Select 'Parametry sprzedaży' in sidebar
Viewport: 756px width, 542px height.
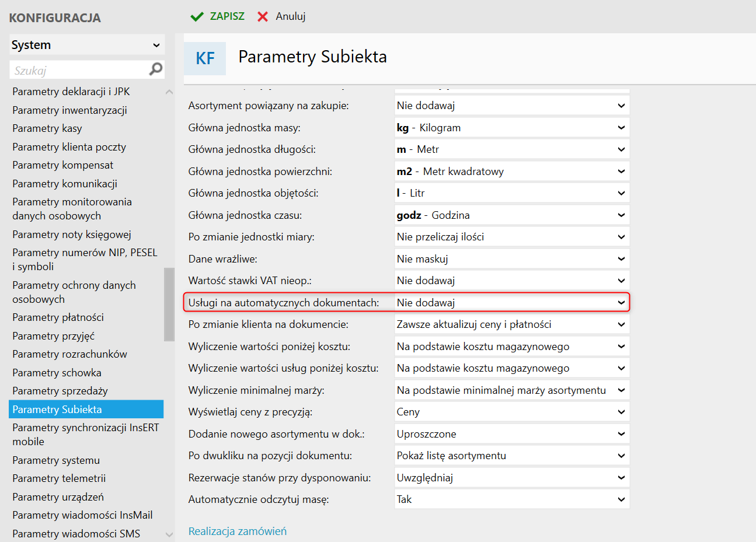(x=60, y=391)
